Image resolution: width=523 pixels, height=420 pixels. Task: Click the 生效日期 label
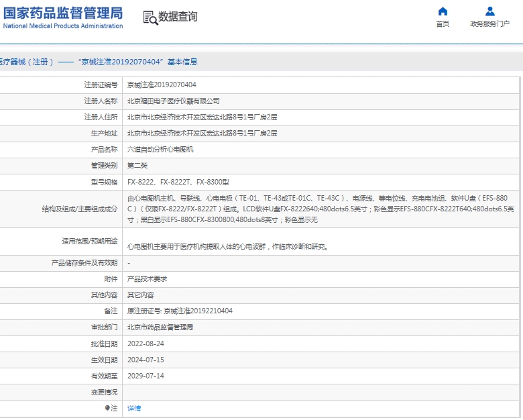(105, 360)
